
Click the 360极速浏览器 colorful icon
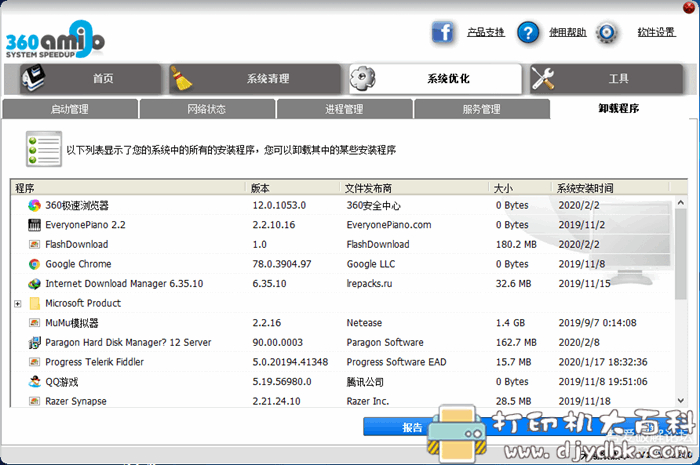tap(34, 205)
